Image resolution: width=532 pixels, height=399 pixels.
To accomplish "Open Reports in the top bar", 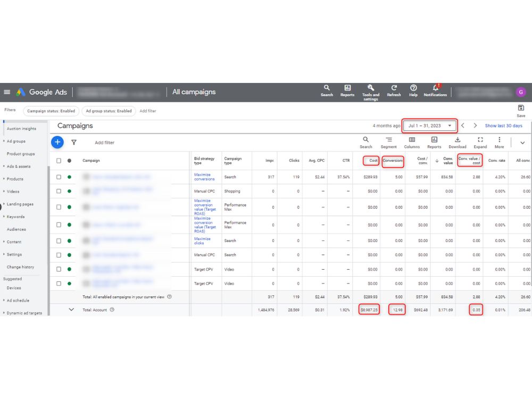I will 347,90.
